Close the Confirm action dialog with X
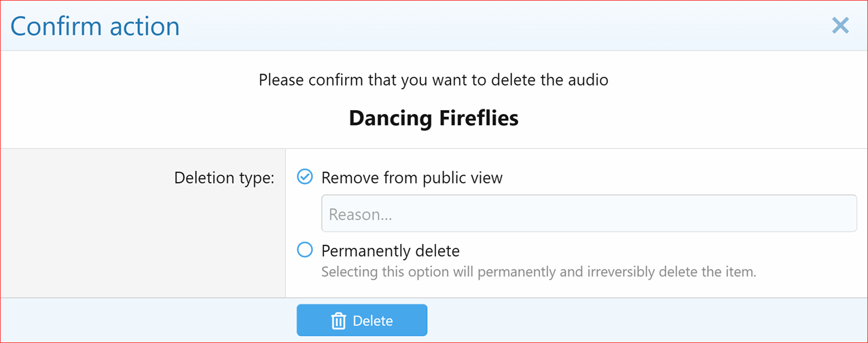The image size is (868, 343). click(x=840, y=26)
